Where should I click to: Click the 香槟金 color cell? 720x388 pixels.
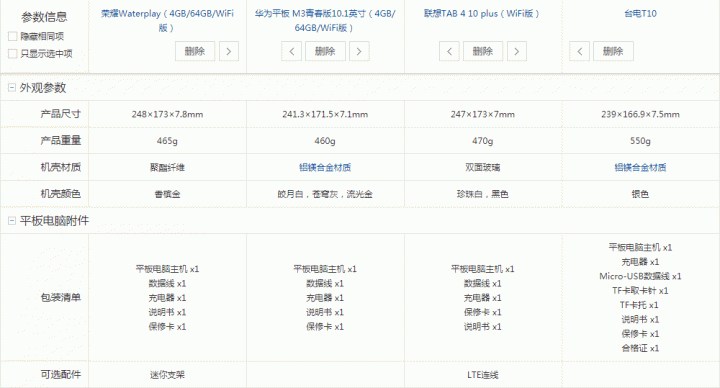point(167,194)
